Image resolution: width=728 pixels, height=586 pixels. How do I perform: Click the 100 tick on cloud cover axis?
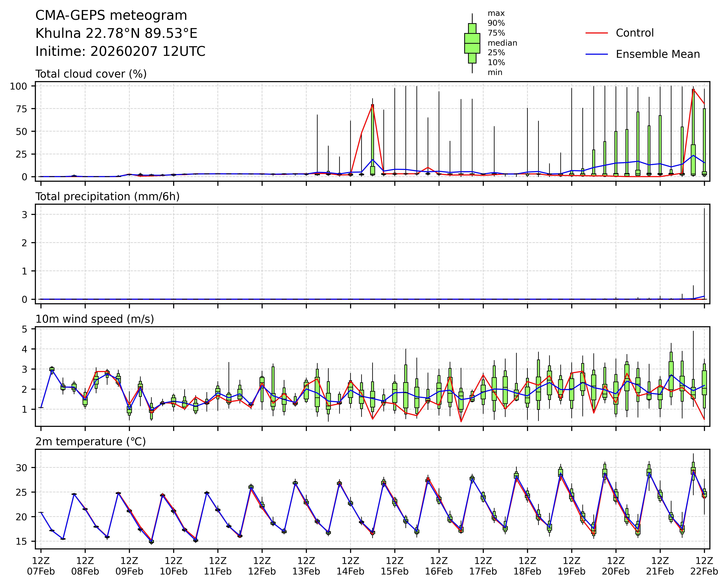[x=18, y=86]
